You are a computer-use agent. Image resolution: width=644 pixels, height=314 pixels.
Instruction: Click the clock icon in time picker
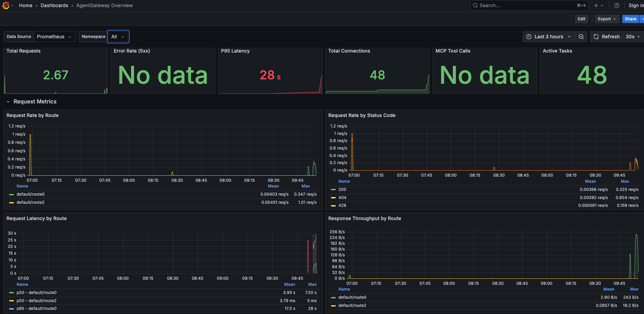pos(529,37)
